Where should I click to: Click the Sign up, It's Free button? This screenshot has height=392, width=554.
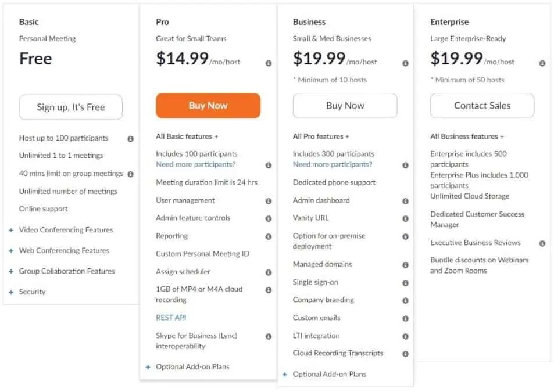70,107
